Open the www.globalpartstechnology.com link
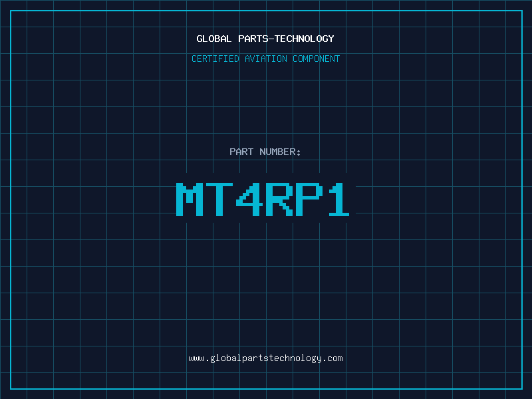Viewport: 532px width, 399px height. 265,358
